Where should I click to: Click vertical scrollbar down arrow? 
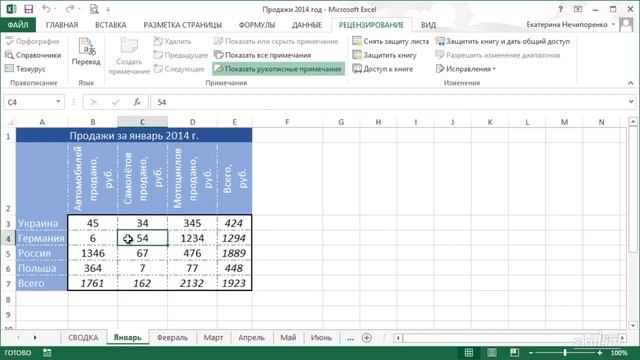pos(633,325)
